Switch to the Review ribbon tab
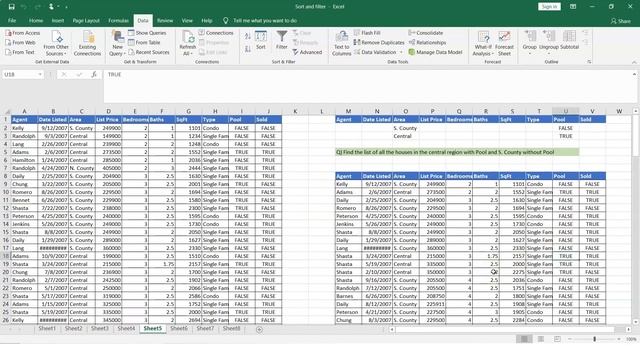The height and width of the screenshot is (360, 640). (x=165, y=20)
